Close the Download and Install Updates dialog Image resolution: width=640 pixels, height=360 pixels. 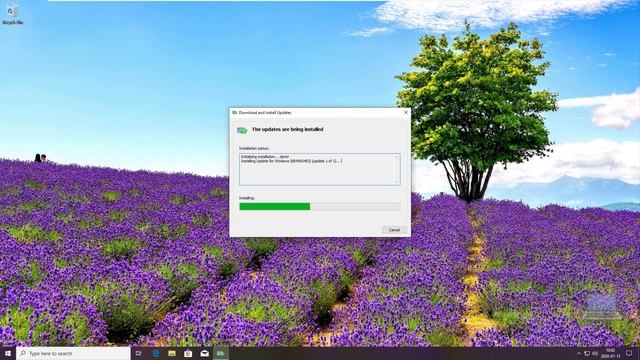406,112
